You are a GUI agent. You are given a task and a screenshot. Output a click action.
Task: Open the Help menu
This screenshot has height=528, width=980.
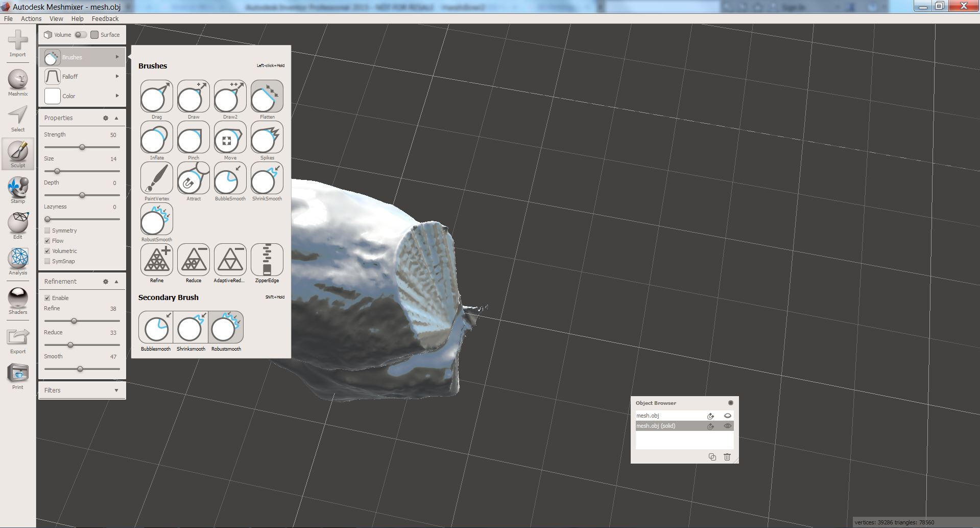[x=77, y=18]
